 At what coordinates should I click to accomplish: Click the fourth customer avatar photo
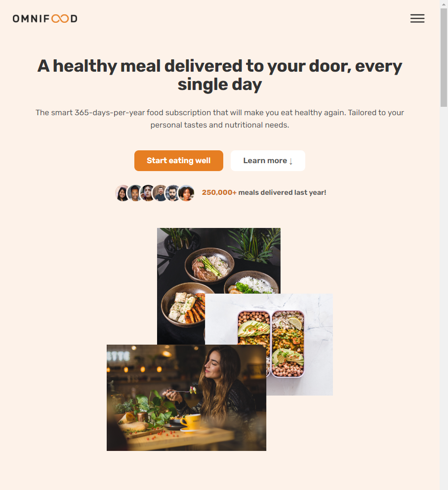click(x=161, y=193)
